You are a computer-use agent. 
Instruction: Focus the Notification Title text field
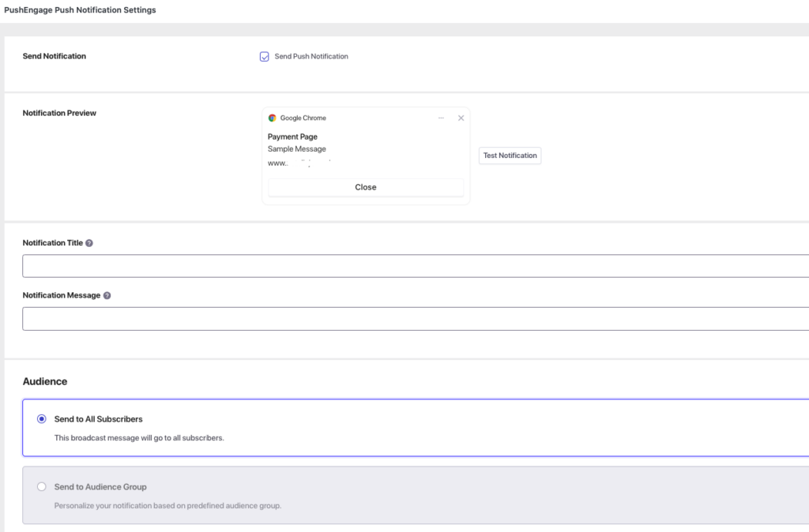tap(416, 266)
